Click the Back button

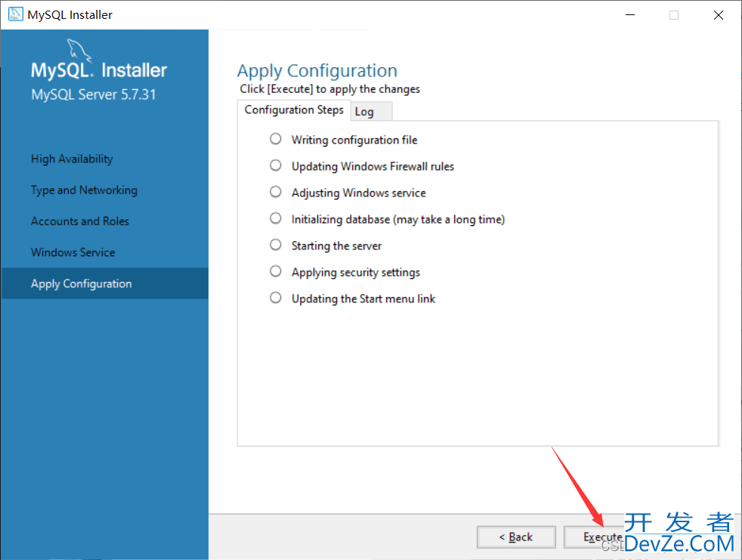click(x=516, y=537)
